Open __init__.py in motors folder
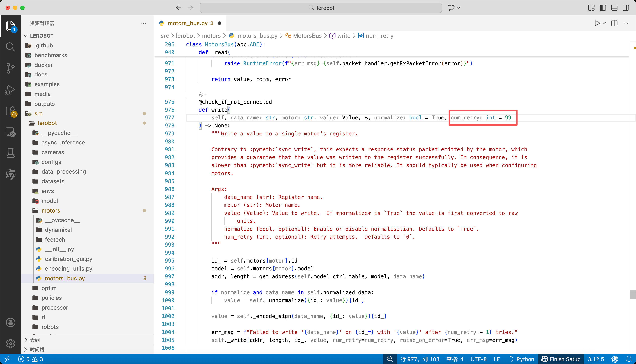This screenshot has height=364, width=636. [x=88, y=249]
